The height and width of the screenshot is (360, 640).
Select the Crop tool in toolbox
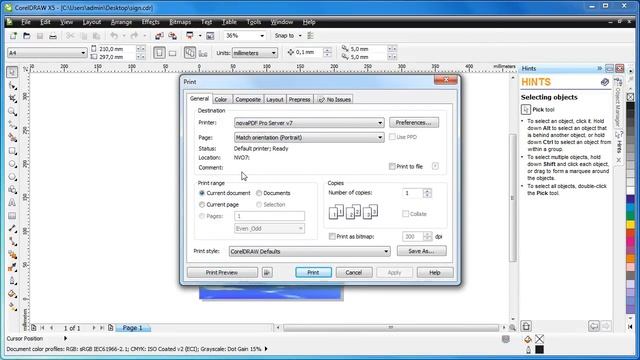tap(12, 98)
